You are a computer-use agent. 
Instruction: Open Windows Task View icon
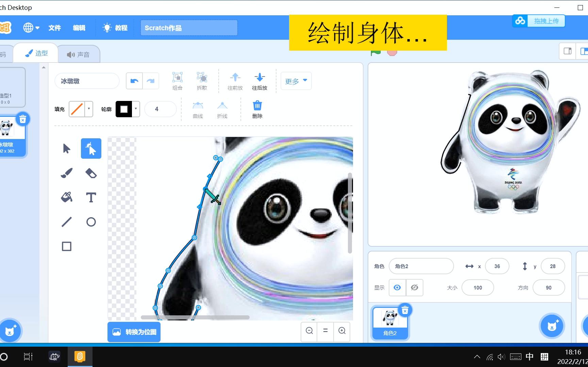coord(28,356)
